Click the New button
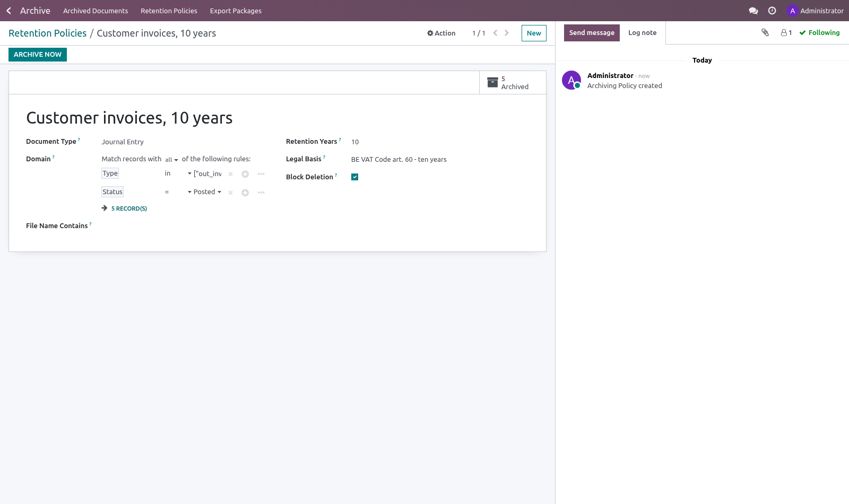849x504 pixels. pos(534,33)
